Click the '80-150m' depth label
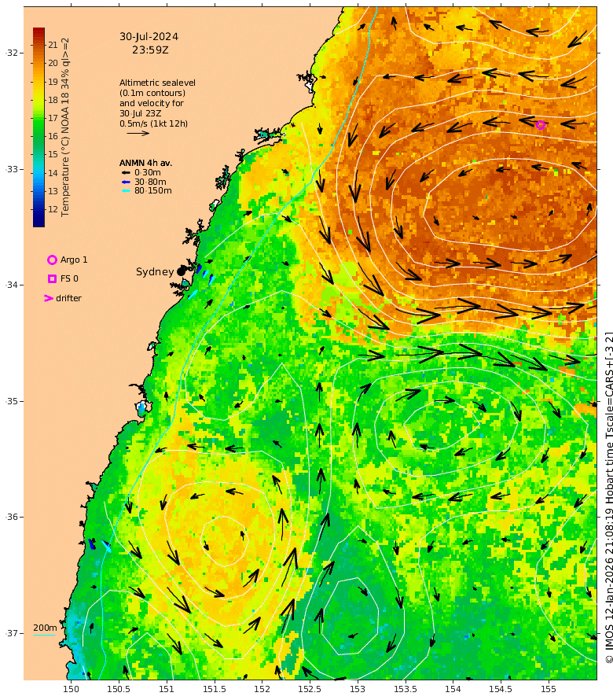 point(153,190)
